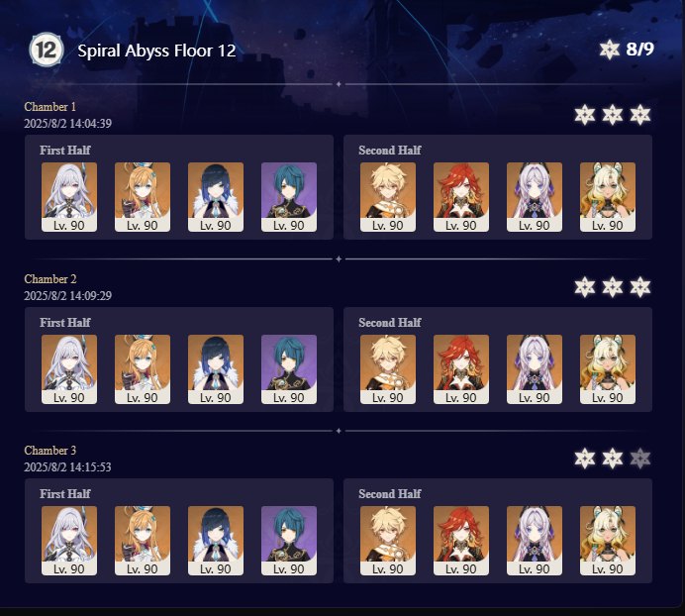Select yellow curly-haired character in Chamber 3 Second Half
The width and height of the screenshot is (685, 616).
pyautogui.click(x=608, y=541)
